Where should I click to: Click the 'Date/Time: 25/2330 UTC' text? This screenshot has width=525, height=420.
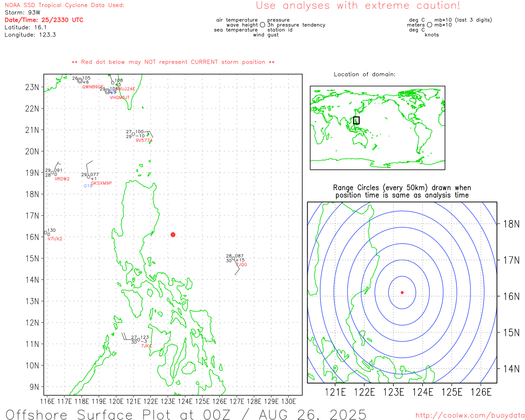[44, 20]
